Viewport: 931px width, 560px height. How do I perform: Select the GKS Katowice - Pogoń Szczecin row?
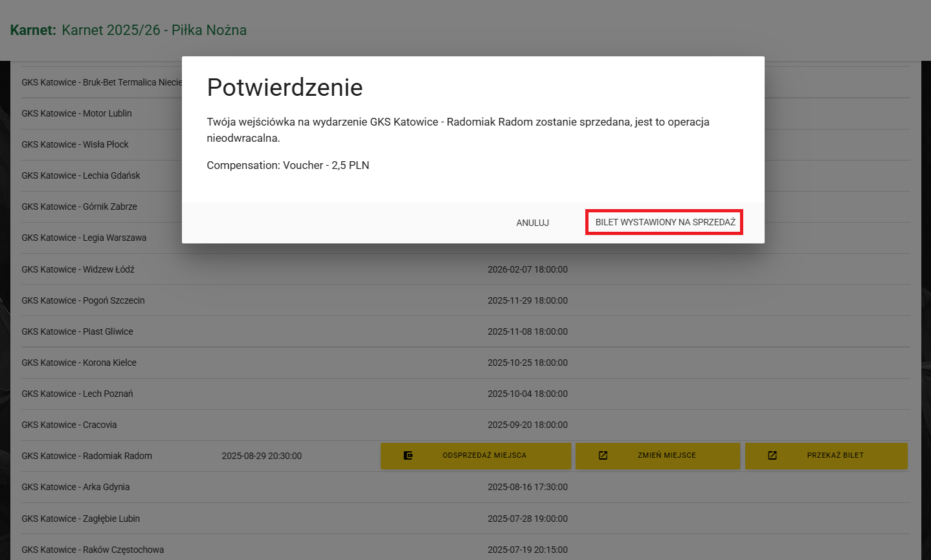[83, 300]
